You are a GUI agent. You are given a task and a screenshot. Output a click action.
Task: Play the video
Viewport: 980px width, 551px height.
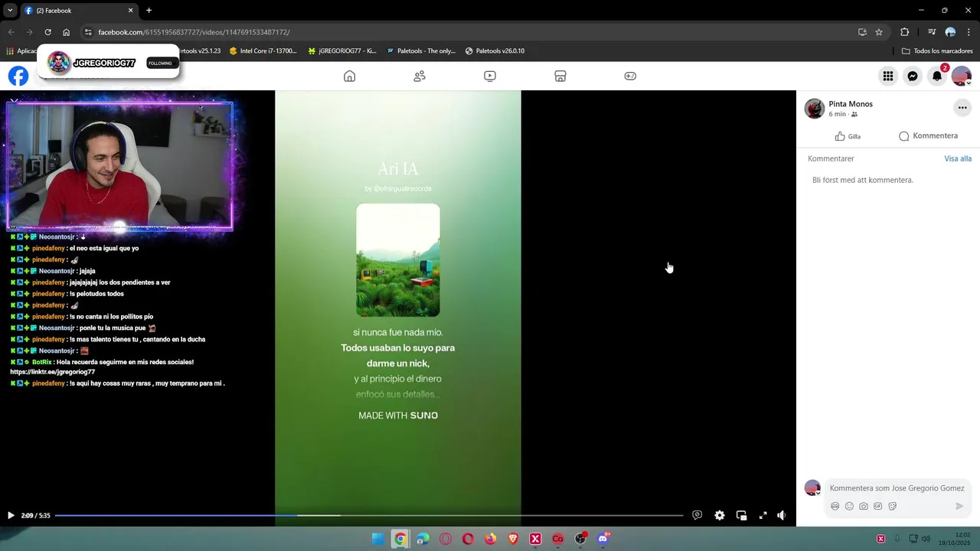coord(11,515)
